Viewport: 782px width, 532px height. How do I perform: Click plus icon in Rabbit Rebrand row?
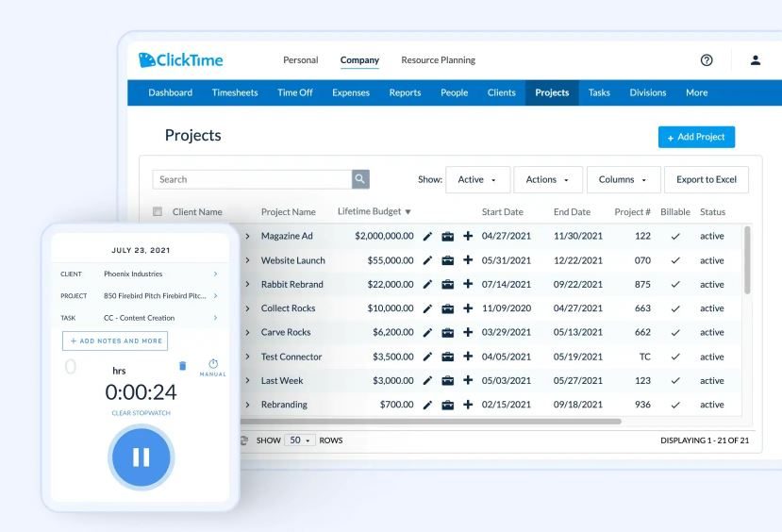pos(468,284)
